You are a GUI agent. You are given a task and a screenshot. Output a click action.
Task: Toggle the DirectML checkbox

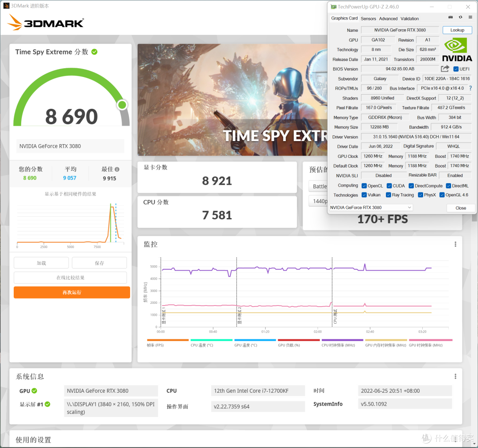coord(448,186)
